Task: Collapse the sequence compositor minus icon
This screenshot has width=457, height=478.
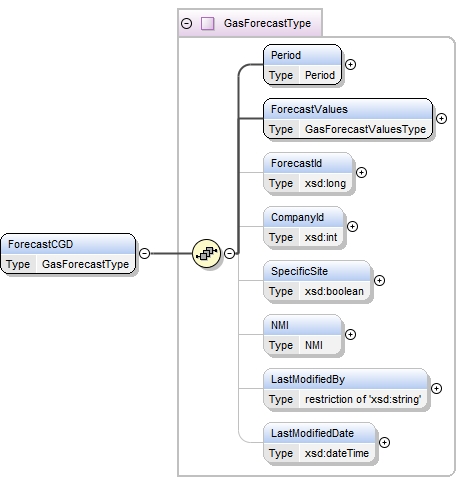Action: (229, 253)
